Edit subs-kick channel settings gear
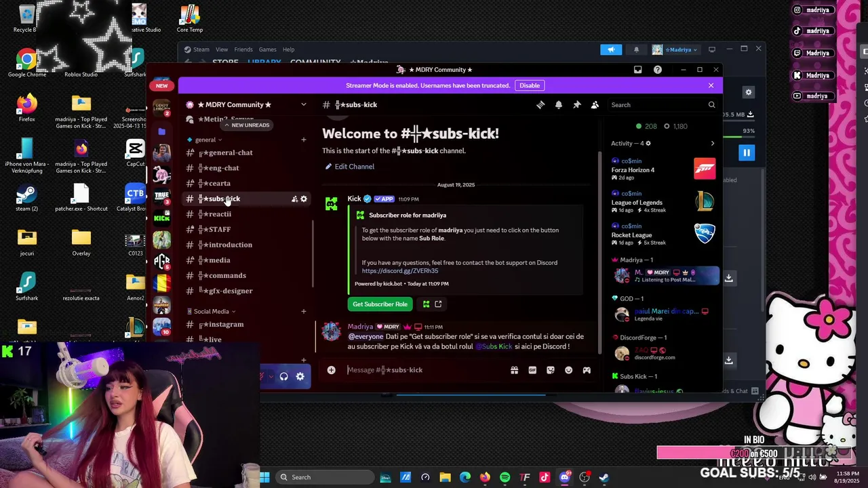The image size is (868, 488). pyautogui.click(x=304, y=199)
